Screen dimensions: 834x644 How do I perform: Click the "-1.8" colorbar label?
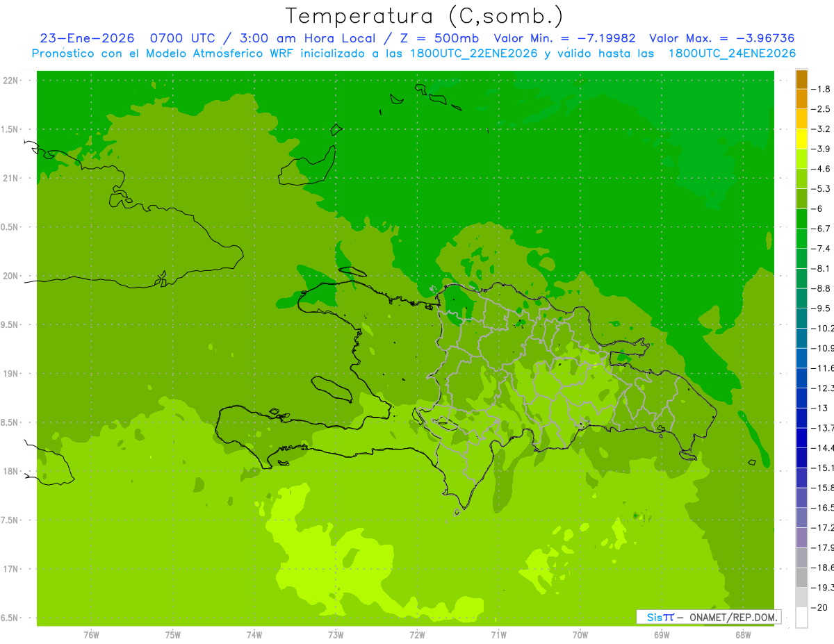tap(821, 89)
